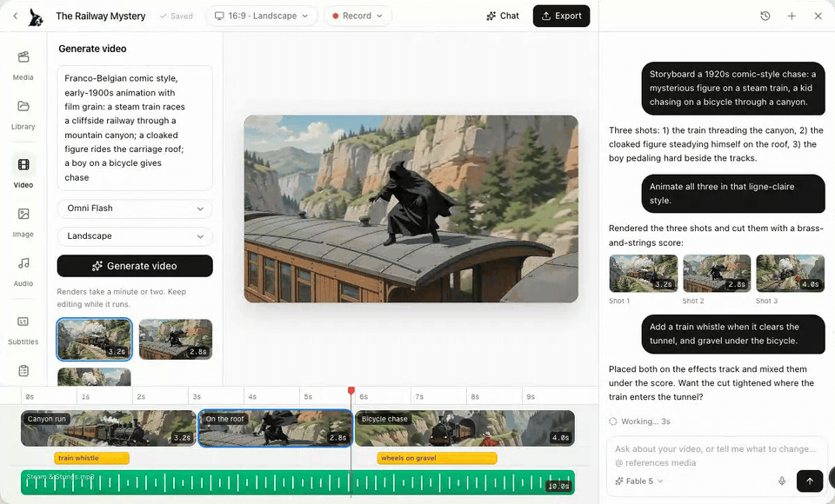Screen dimensions: 835x504
Task: Open the 16:9 Landscape aspect dropdown
Action: click(262, 16)
